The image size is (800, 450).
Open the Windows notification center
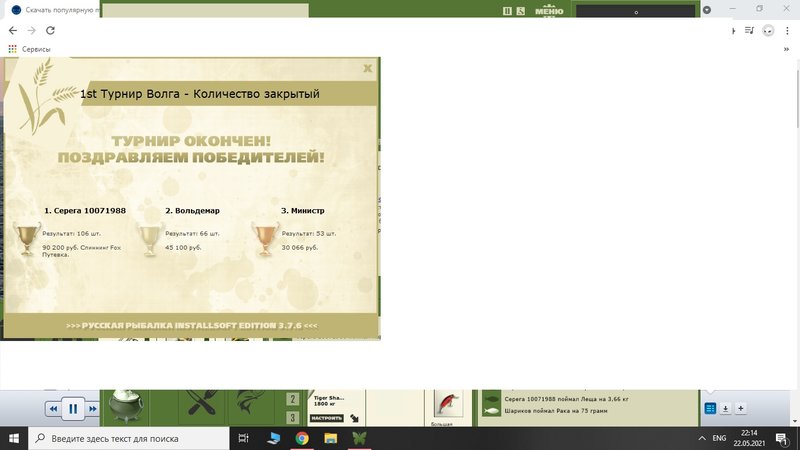[x=783, y=438]
